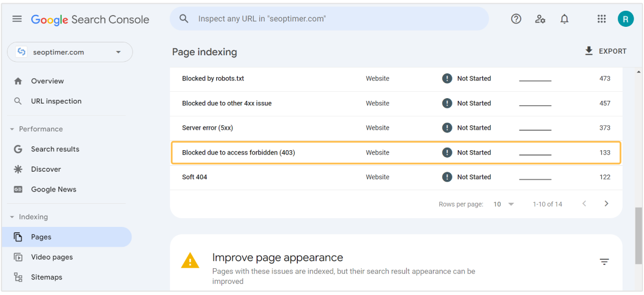Click the account avatar R

[625, 19]
